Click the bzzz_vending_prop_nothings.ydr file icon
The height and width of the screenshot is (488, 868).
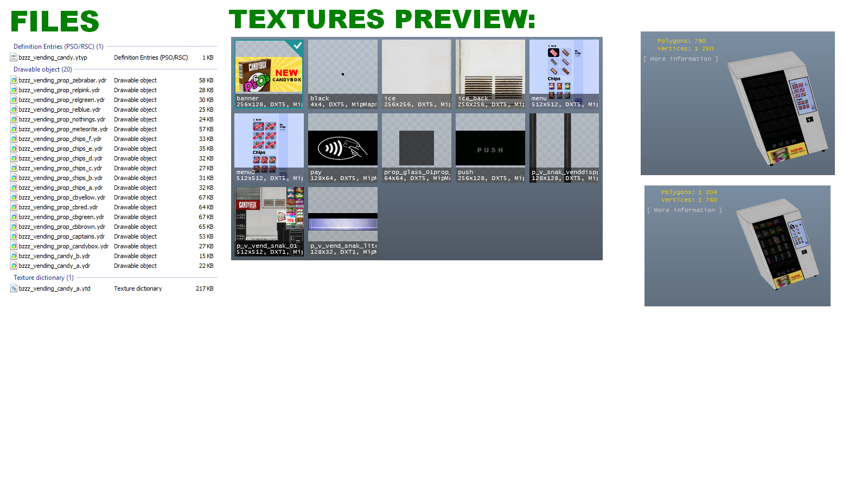coord(14,119)
